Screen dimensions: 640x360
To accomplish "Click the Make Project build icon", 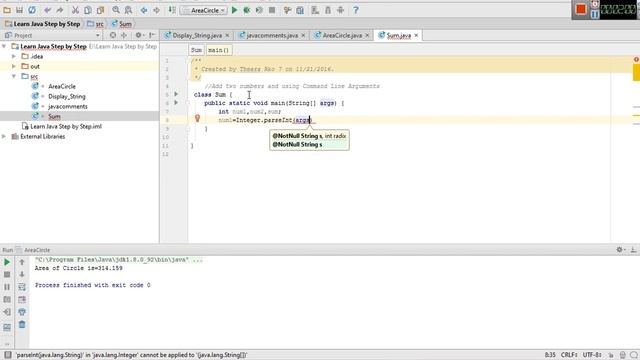I will pyautogui.click(x=172, y=10).
